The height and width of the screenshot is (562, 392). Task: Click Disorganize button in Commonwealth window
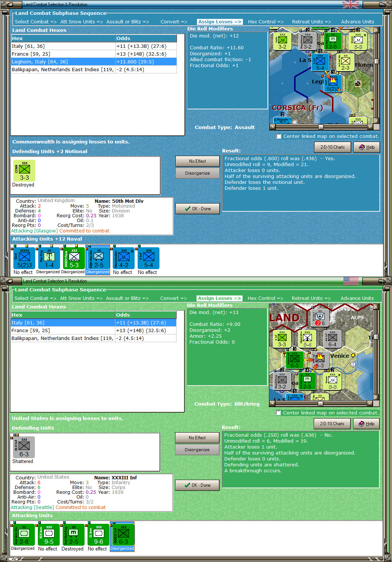pos(197,173)
